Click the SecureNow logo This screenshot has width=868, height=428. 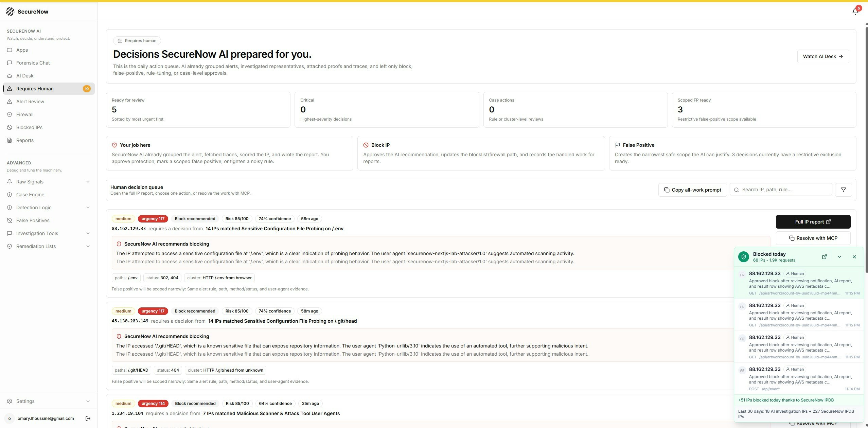27,12
